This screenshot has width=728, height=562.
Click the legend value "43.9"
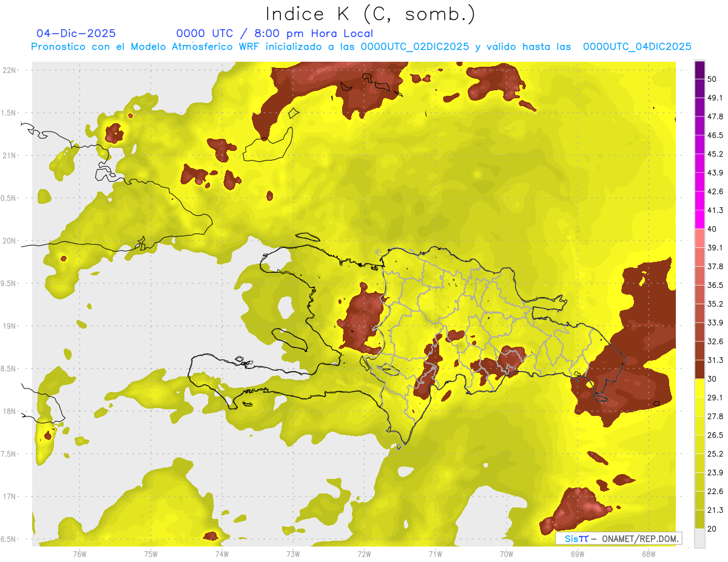tap(715, 173)
